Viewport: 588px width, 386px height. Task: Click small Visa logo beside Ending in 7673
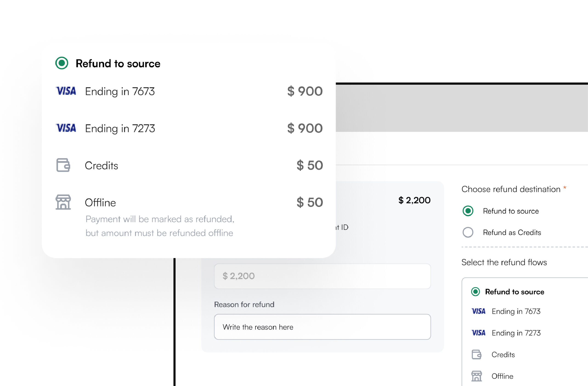(478, 311)
